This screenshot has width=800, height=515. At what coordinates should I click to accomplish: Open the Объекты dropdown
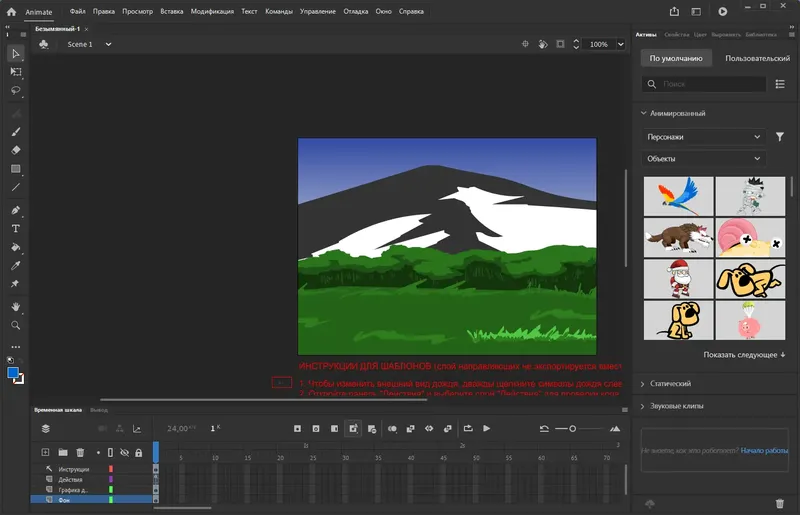704,159
